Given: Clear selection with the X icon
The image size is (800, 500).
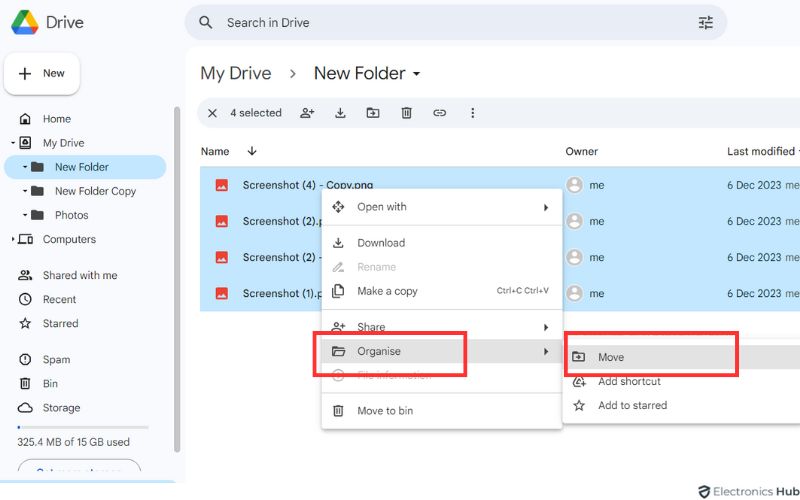Looking at the screenshot, I should [x=212, y=113].
